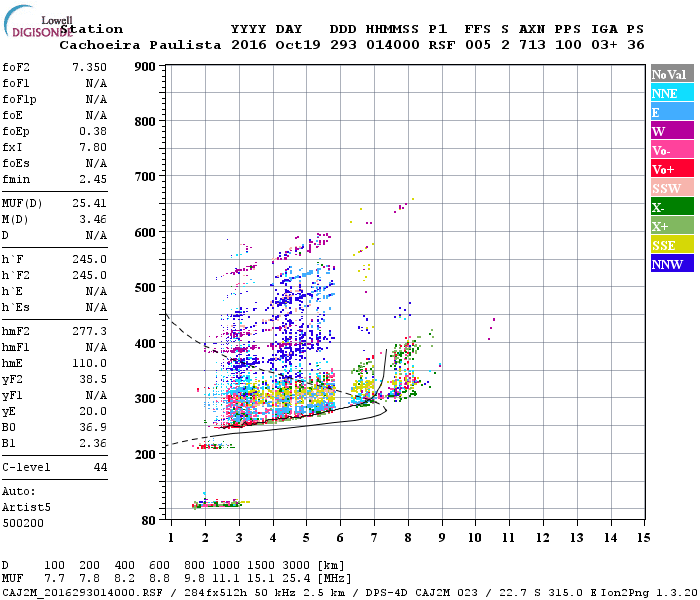Click the h`F value 245.0

tap(89, 259)
